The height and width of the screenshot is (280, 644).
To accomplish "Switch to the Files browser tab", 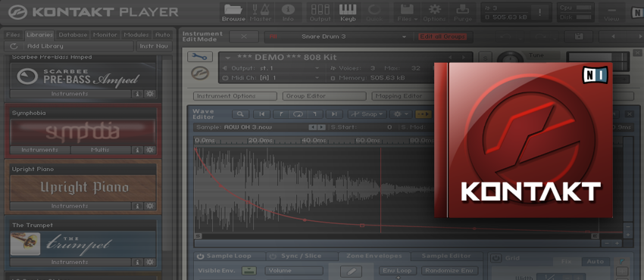I will [13, 35].
